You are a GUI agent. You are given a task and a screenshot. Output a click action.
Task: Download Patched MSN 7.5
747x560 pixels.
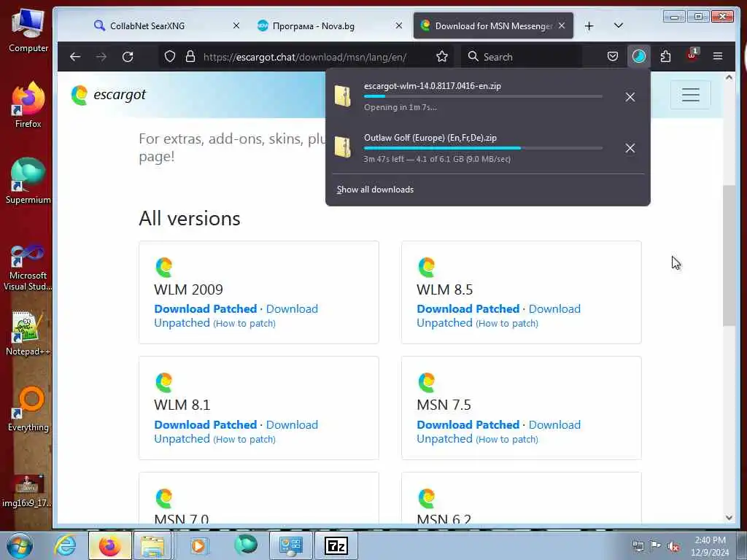click(468, 425)
